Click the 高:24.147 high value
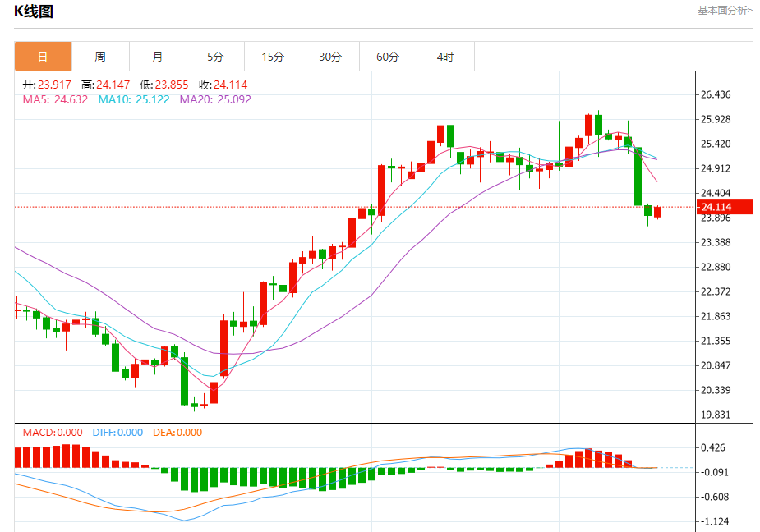Image resolution: width=760 pixels, height=532 pixels. [x=106, y=85]
